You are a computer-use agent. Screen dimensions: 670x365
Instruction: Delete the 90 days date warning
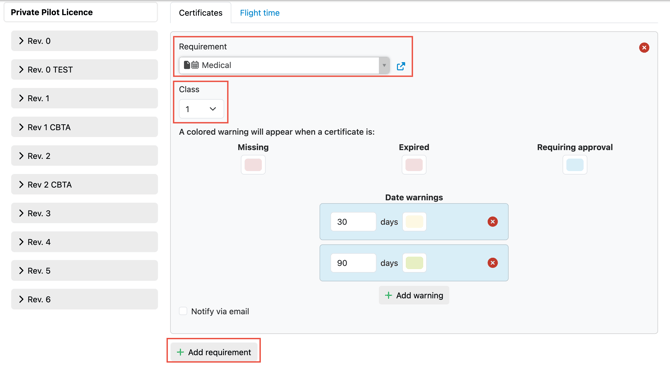(x=492, y=263)
